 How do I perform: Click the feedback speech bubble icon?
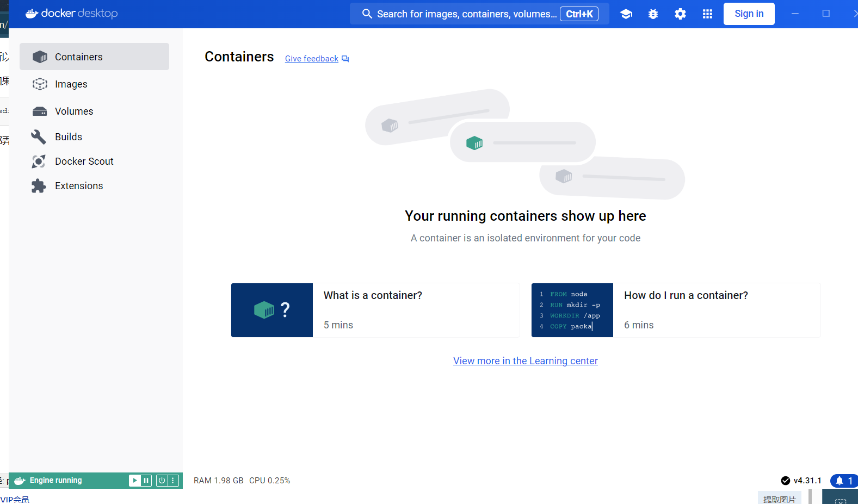tap(345, 59)
